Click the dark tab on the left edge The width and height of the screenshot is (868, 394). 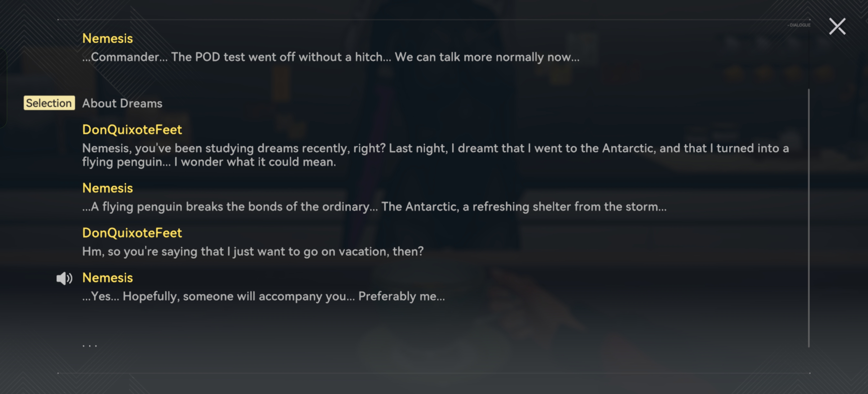pyautogui.click(x=3, y=88)
